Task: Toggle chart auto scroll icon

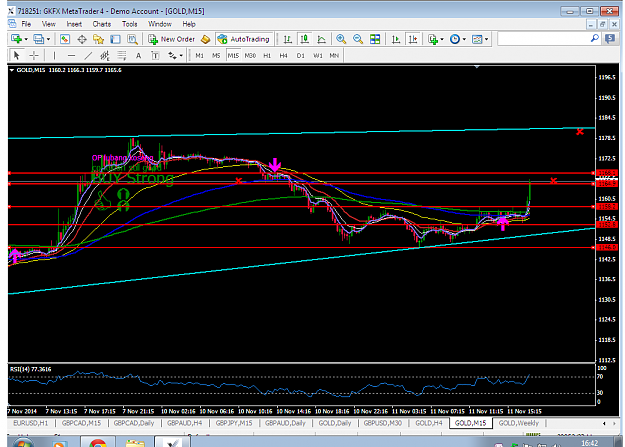Action: tap(396, 39)
